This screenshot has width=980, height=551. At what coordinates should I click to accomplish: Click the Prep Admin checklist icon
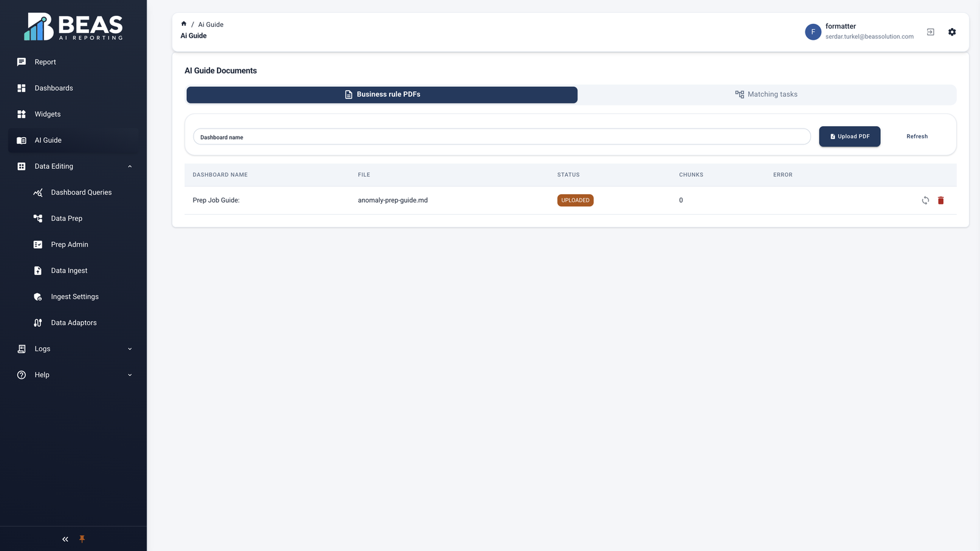coord(38,244)
